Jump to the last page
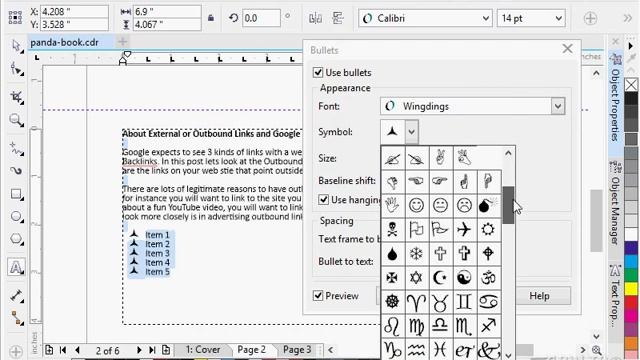This screenshot has height=360, width=640. pyautogui.click(x=152, y=350)
